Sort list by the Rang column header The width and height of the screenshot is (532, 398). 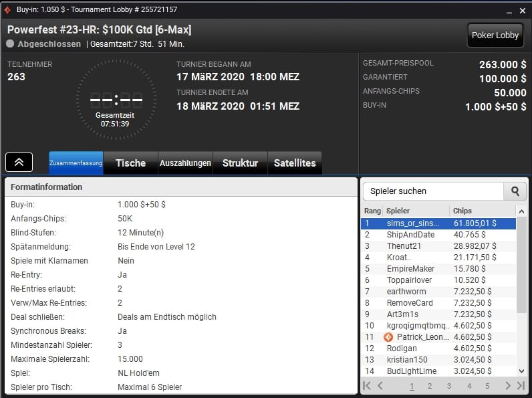point(372,211)
